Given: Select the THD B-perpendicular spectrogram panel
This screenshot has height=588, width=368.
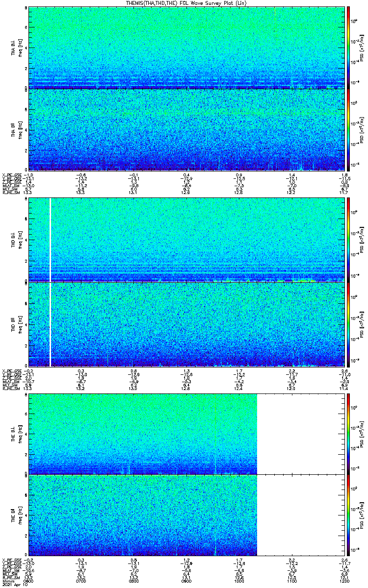Looking at the screenshot, I should click(x=187, y=239).
